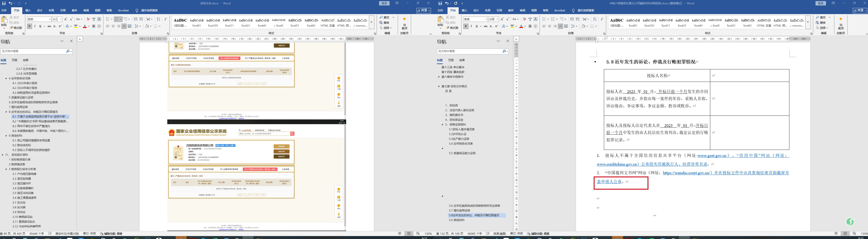
Task: Align text left in 投标文件 window ribbon
Action: tap(108, 26)
